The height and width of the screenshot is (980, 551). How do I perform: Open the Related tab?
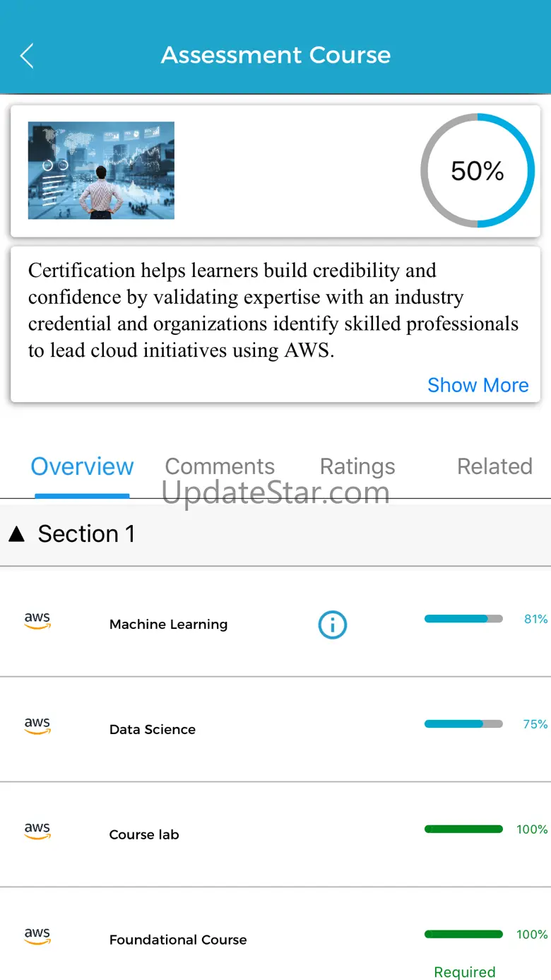point(494,466)
